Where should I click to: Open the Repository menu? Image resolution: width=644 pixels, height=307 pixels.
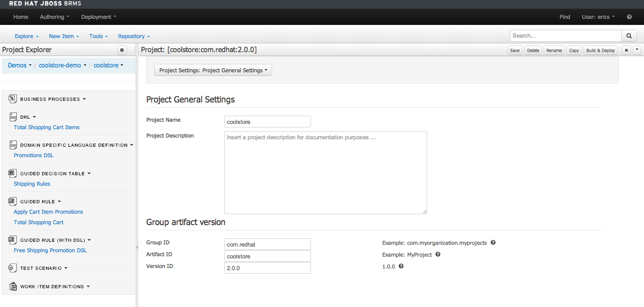click(x=134, y=36)
